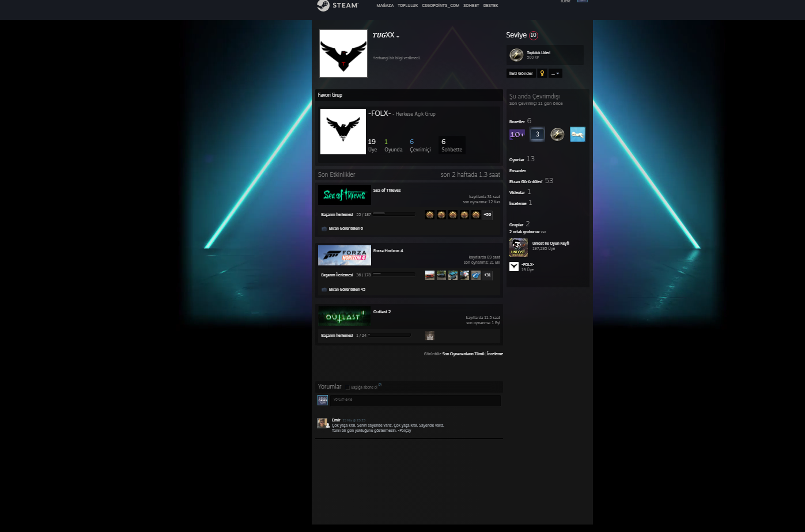
Task: Click Sea of Thieves achievement progress bar
Action: tap(394, 214)
